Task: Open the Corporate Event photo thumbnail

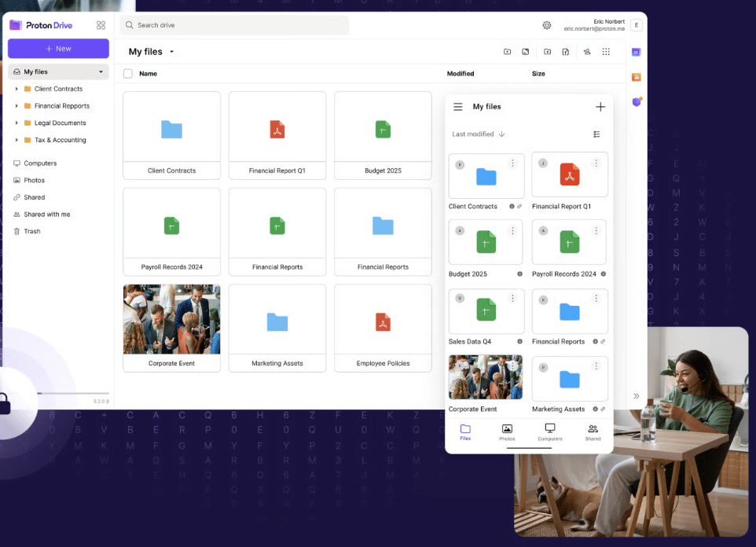Action: (x=171, y=320)
